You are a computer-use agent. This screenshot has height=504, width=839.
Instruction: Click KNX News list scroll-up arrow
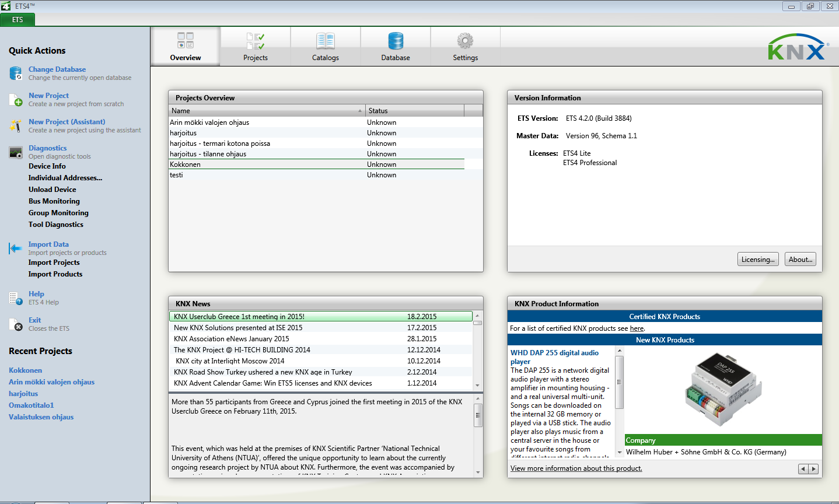[x=478, y=316]
